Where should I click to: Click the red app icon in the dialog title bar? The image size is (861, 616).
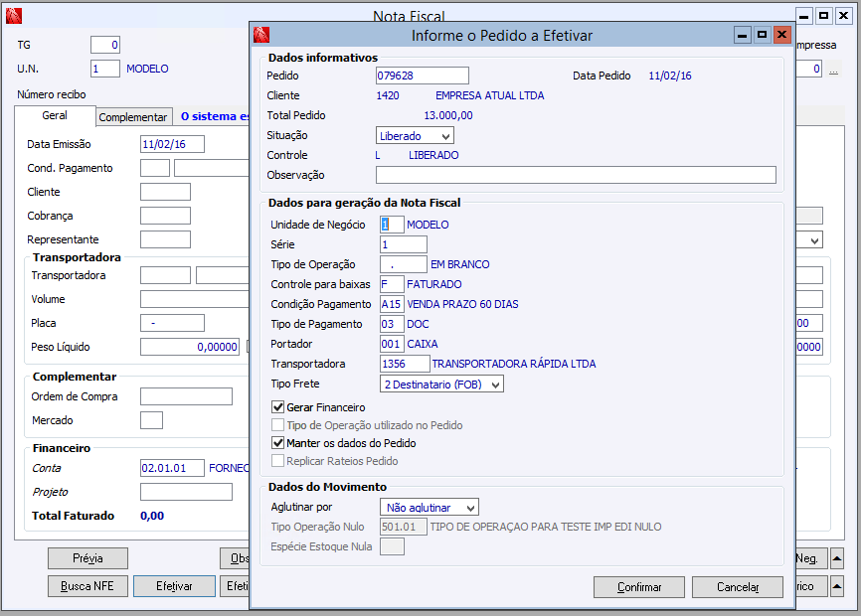(x=261, y=35)
